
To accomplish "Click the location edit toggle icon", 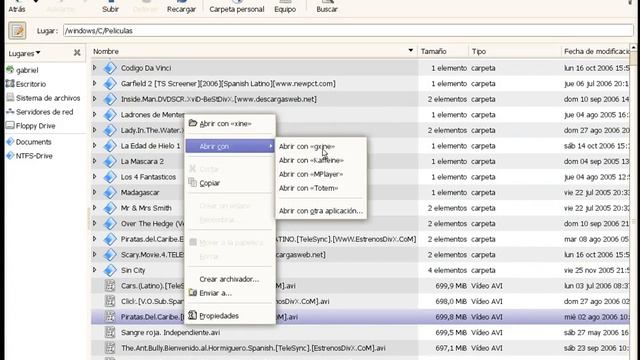I will (17, 31).
